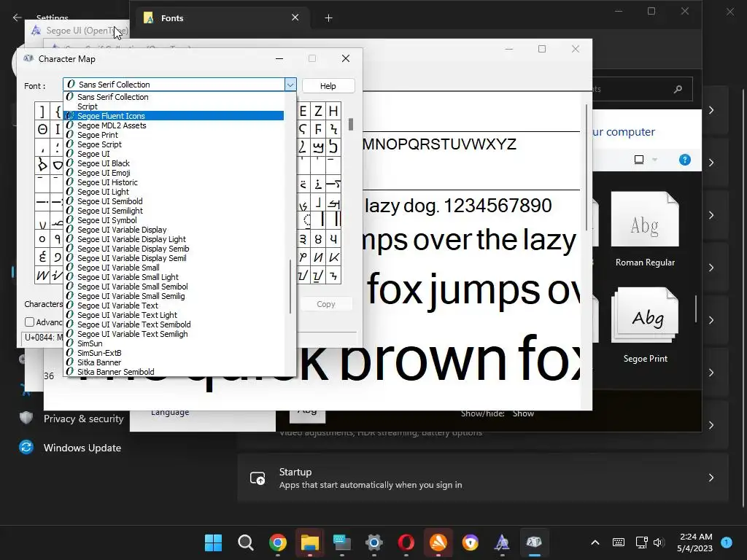Click the Help button in Character Map

tap(328, 86)
